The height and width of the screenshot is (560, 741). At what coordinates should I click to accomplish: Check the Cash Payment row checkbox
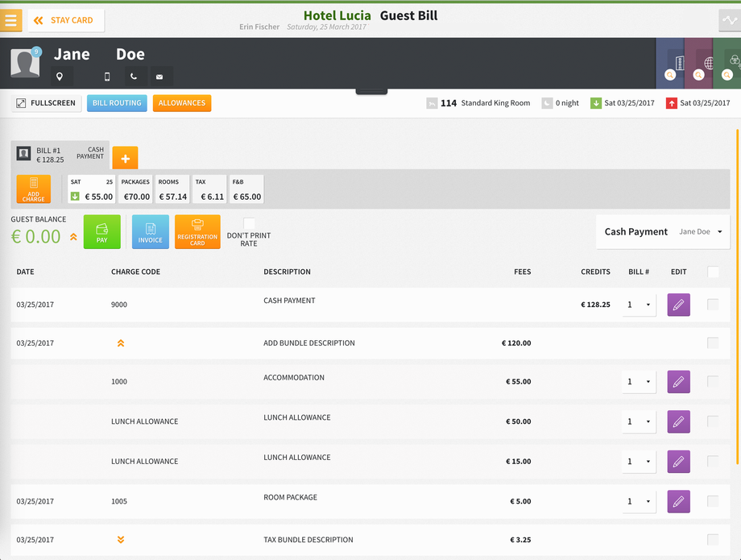point(713,305)
